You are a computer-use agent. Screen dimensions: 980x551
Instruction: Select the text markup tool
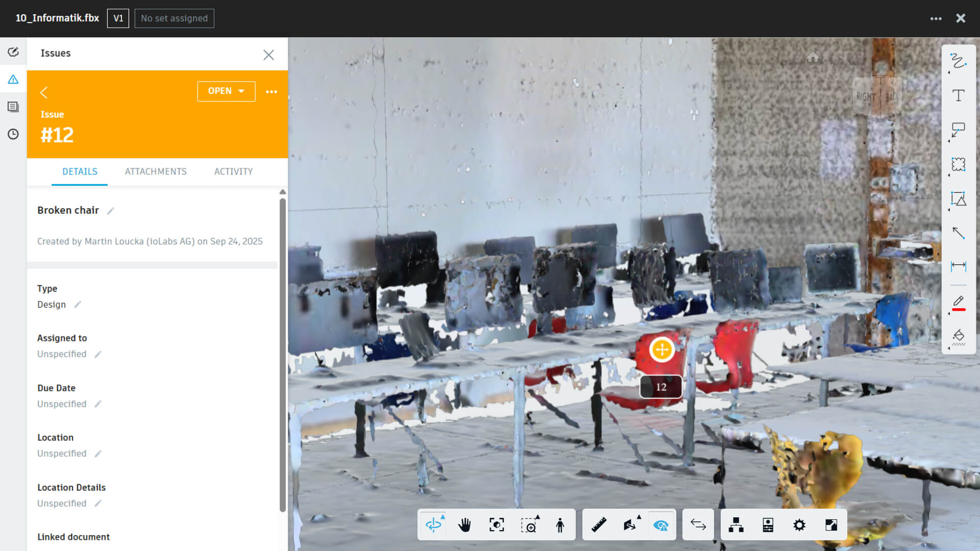pyautogui.click(x=958, y=95)
